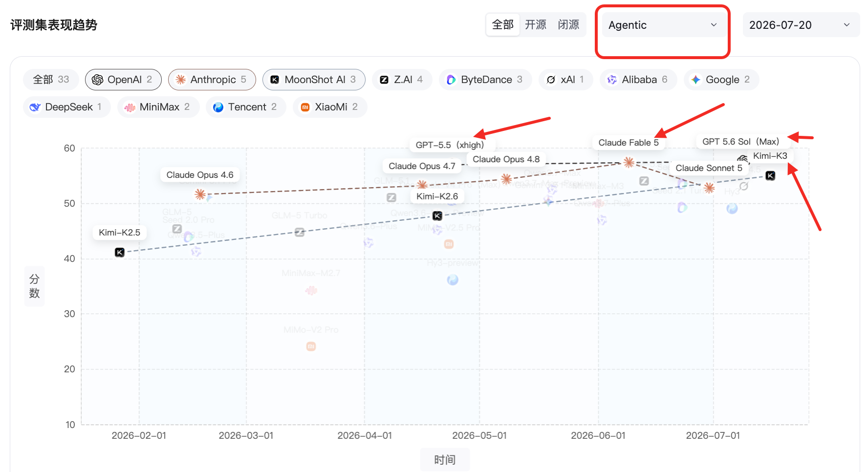
Task: Select the Kimi-K2.6 data point marker
Action: point(437,215)
